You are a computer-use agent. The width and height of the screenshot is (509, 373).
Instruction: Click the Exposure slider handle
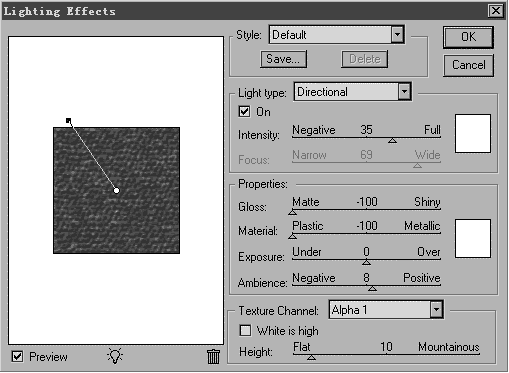(366, 262)
